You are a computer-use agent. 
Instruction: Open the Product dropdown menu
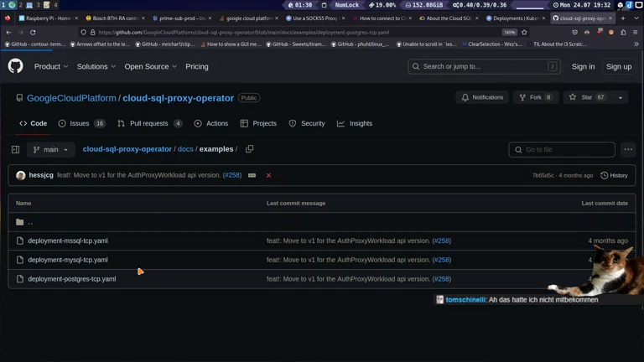(x=51, y=66)
